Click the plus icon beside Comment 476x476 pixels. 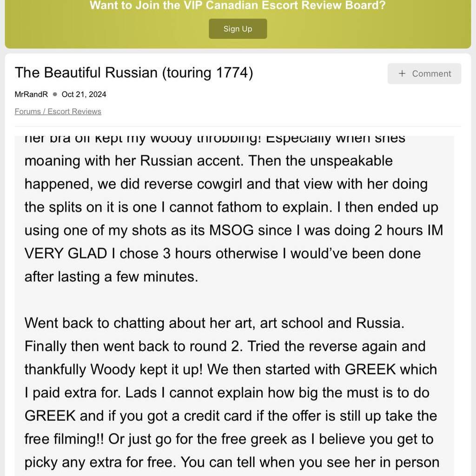pos(402,73)
